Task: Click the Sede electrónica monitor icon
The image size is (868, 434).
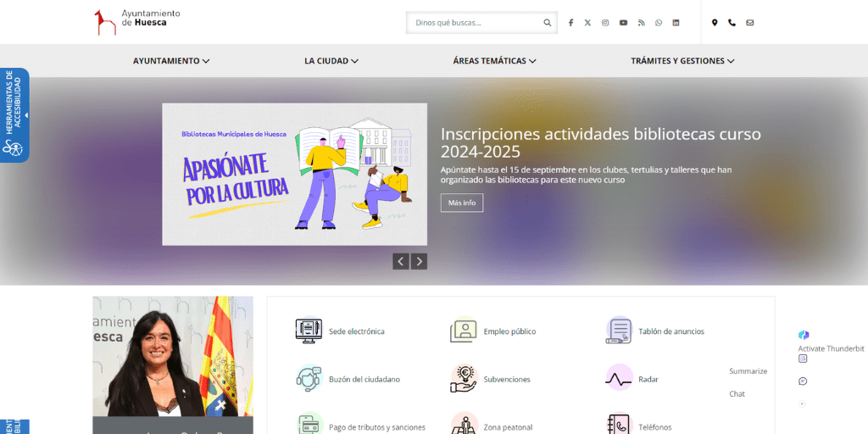Action: point(309,331)
